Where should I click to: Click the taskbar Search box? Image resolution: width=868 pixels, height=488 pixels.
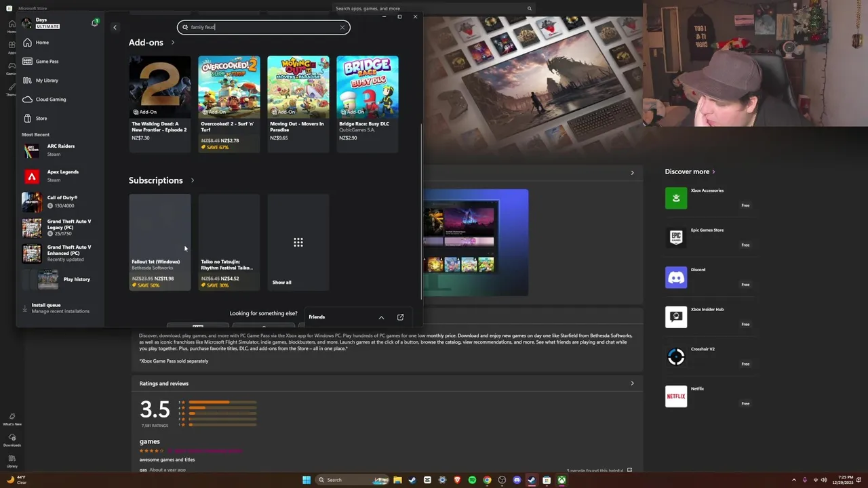pos(351,480)
